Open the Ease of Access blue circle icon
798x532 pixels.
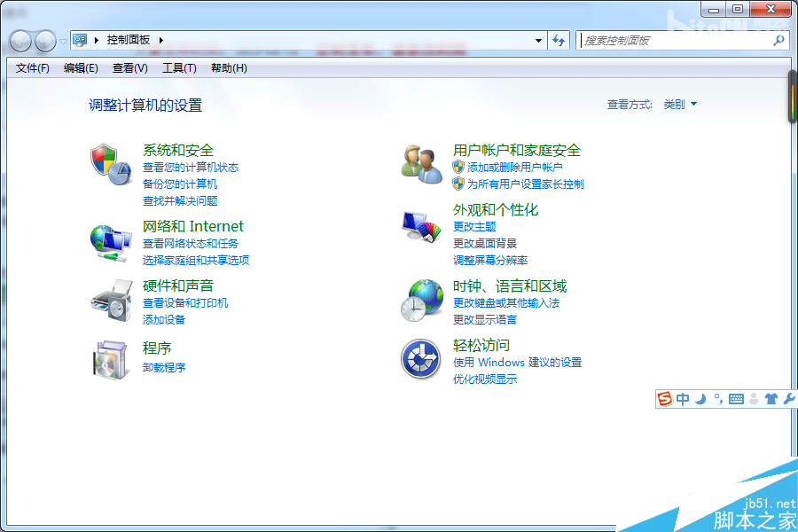420,359
